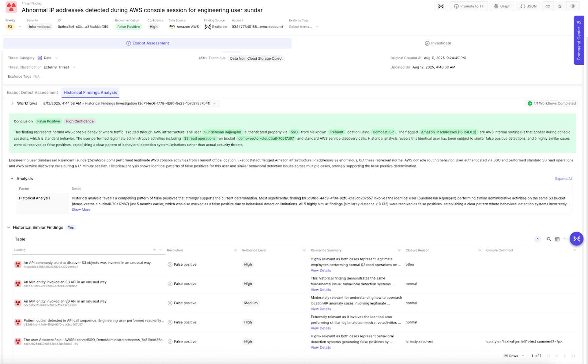Open the Pattern outlier detected finding row

296,322
